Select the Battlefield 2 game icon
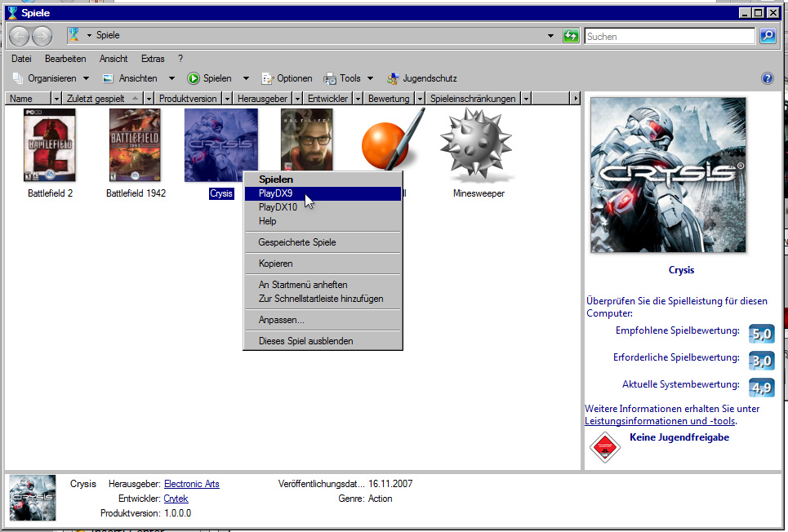The height and width of the screenshot is (532, 788). (x=50, y=145)
